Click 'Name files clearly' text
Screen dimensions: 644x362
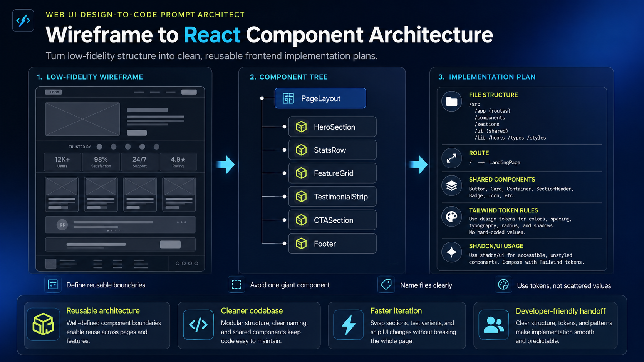click(x=426, y=285)
